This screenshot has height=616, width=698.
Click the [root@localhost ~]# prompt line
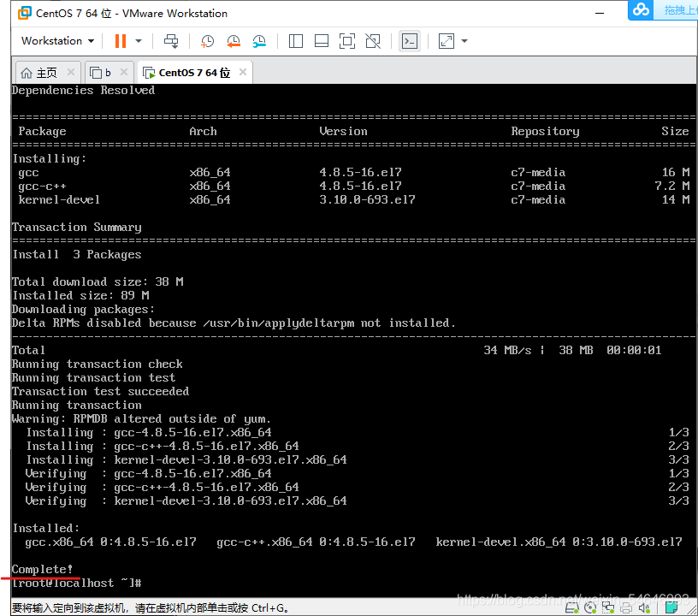pos(77,583)
